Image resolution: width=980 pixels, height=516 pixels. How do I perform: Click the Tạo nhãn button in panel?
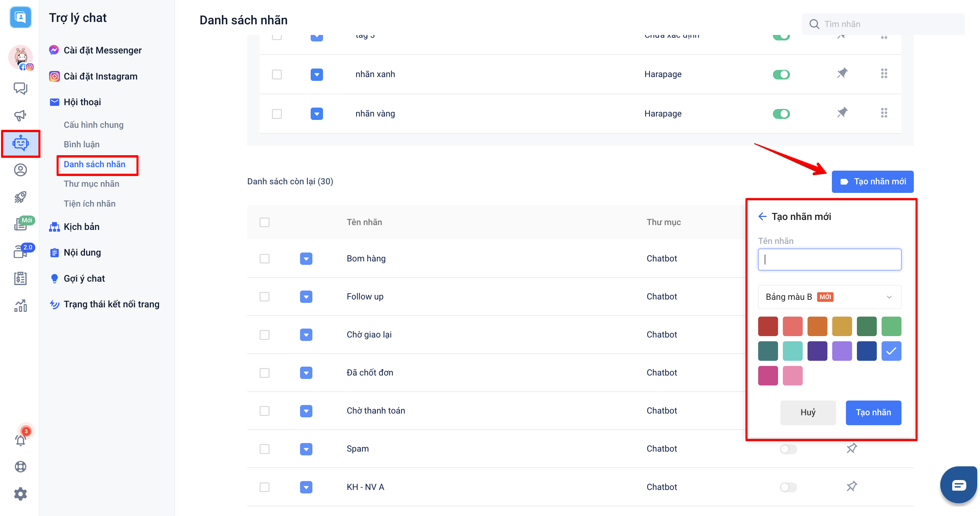click(x=873, y=412)
